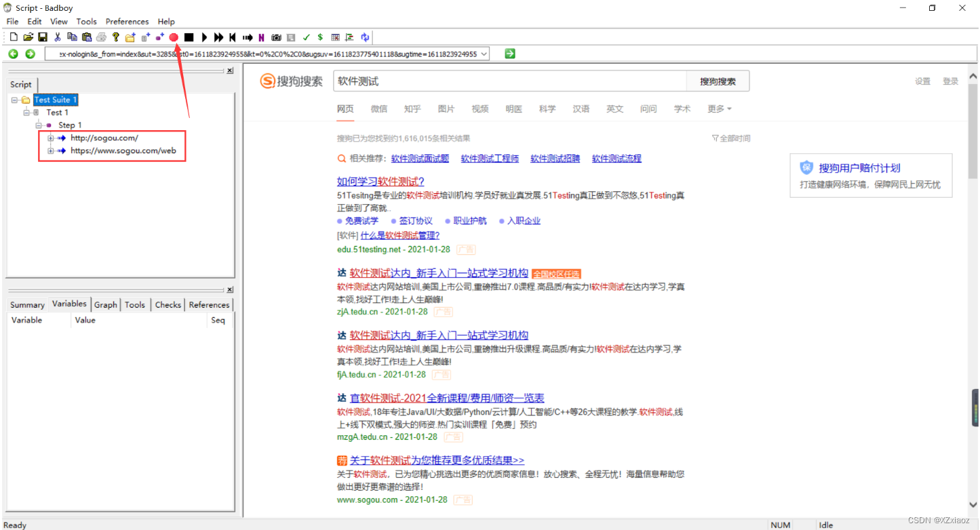Screen dimensions: 980x530
Task: Switch to the References tab
Action: 209,305
